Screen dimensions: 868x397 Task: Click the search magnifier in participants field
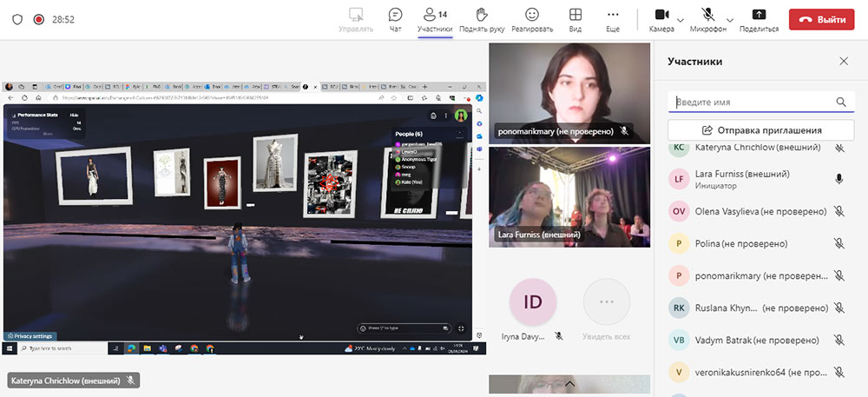point(840,103)
